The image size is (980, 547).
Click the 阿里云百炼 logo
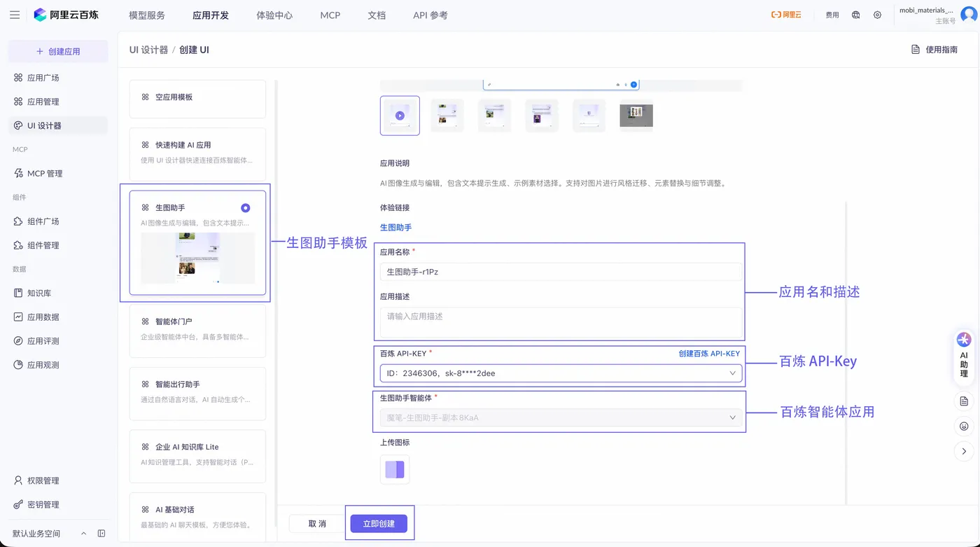click(x=66, y=15)
